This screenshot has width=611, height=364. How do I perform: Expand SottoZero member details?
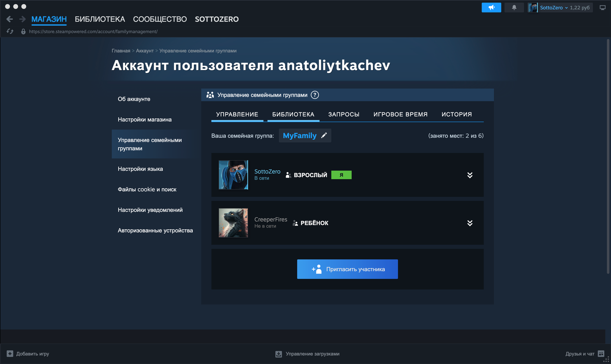click(x=470, y=175)
